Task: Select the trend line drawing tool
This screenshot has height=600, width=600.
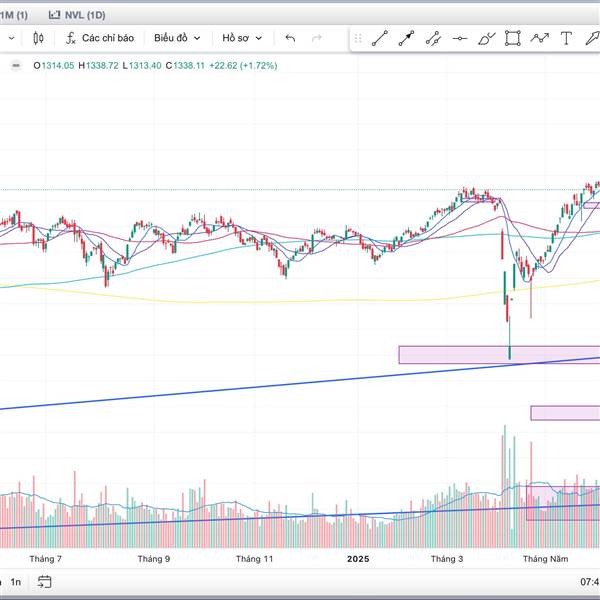Action: 380,38
